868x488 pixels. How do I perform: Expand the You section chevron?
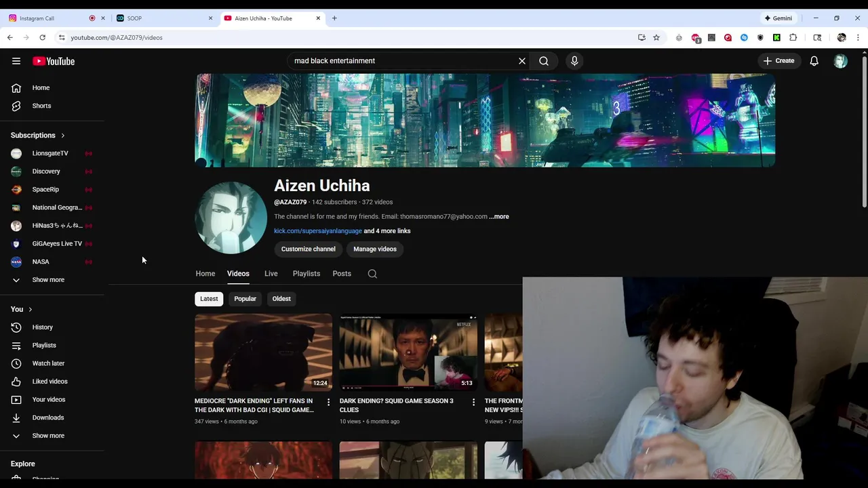pyautogui.click(x=30, y=309)
